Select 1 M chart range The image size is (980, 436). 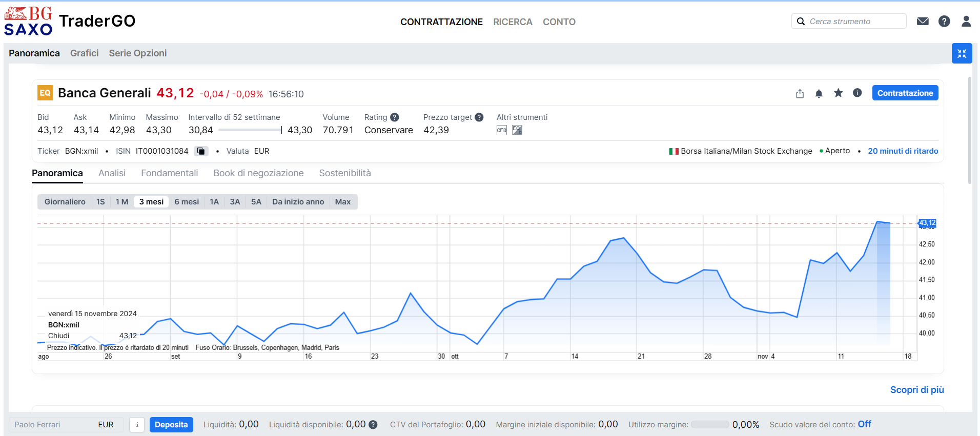click(122, 202)
